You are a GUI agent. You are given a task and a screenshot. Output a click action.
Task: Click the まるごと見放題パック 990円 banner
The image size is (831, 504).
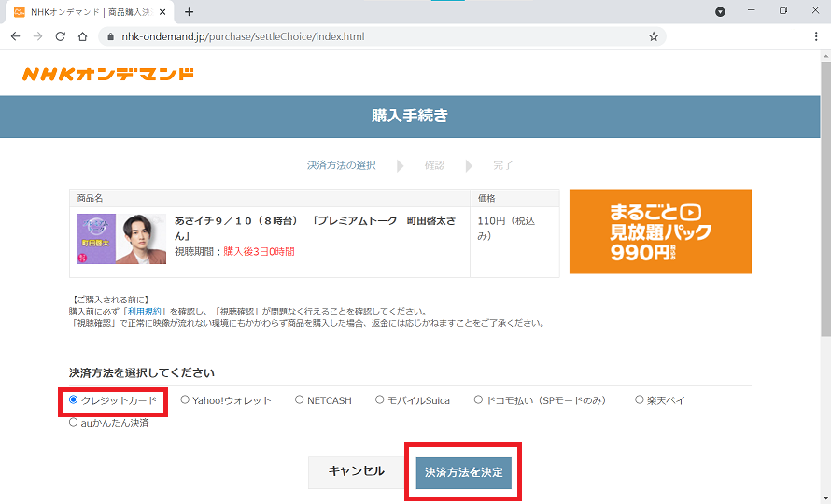point(660,231)
